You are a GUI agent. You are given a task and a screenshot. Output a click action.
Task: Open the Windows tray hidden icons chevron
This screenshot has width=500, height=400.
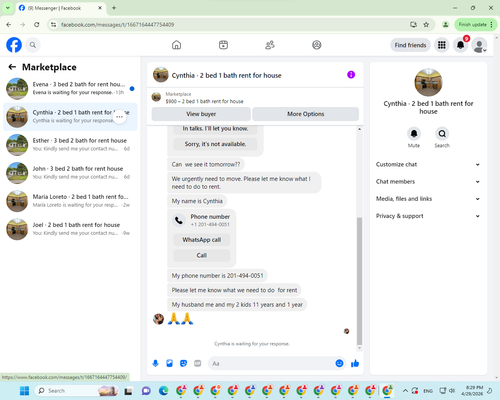coord(405,391)
